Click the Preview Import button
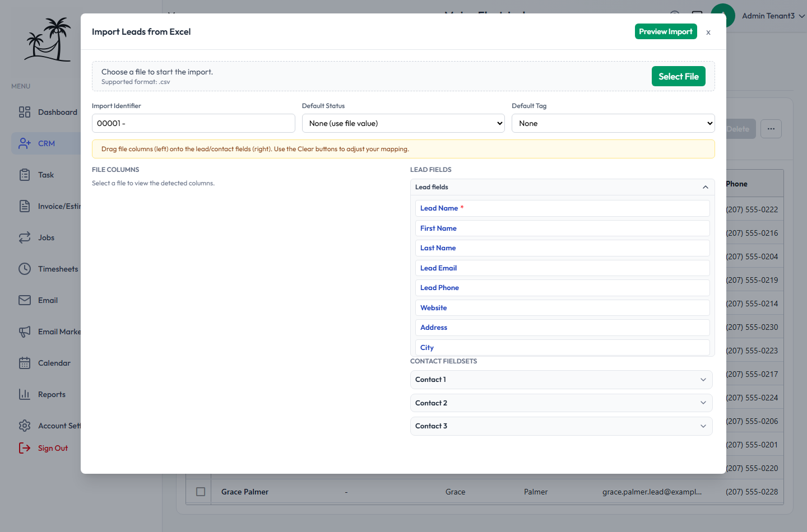The image size is (807, 532). click(x=666, y=31)
